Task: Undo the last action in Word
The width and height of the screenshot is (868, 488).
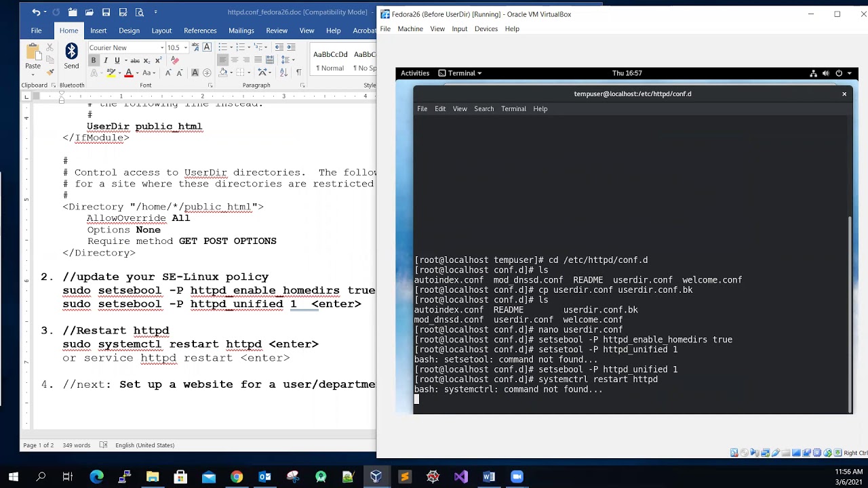Action: pos(35,12)
